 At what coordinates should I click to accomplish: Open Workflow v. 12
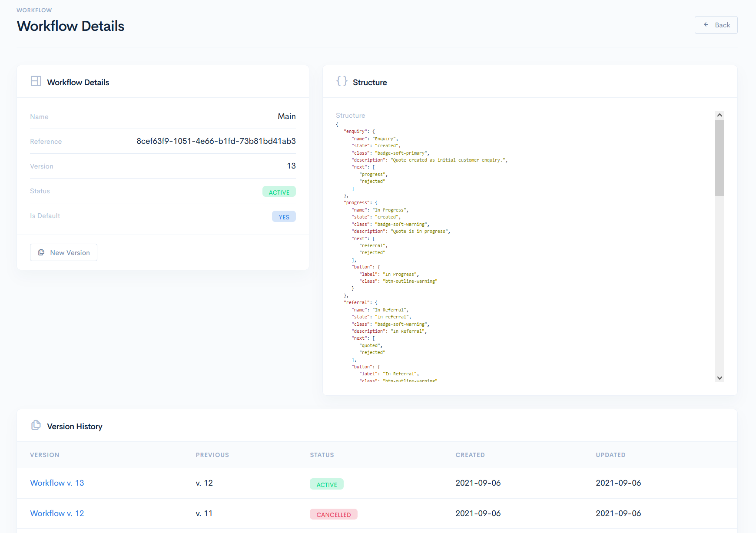[x=57, y=513]
